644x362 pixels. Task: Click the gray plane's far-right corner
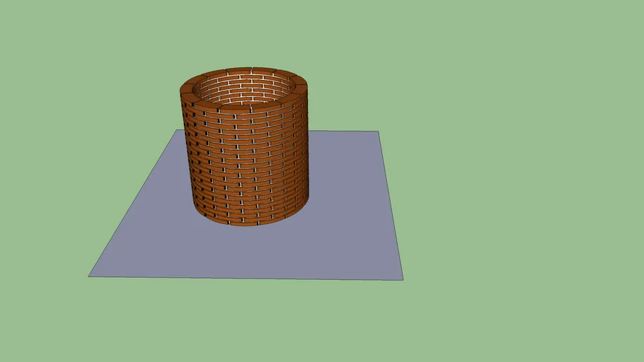pyautogui.click(x=378, y=132)
